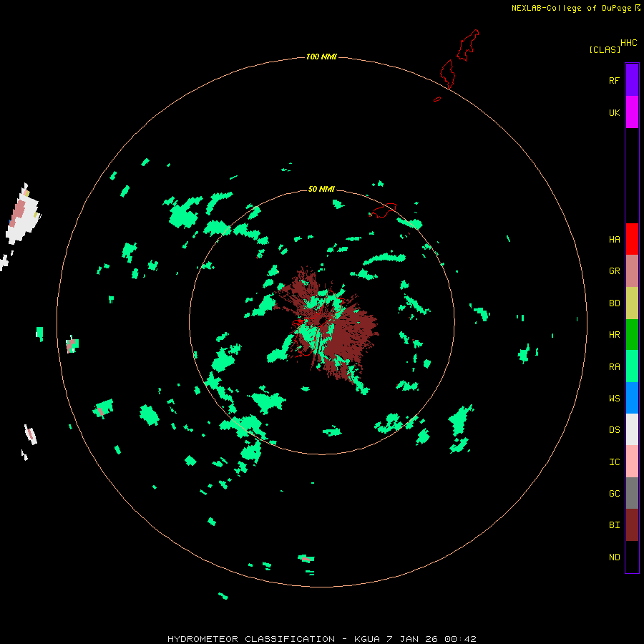Click the purple RF legend swatch
Screen dimensions: 644x644
point(632,80)
